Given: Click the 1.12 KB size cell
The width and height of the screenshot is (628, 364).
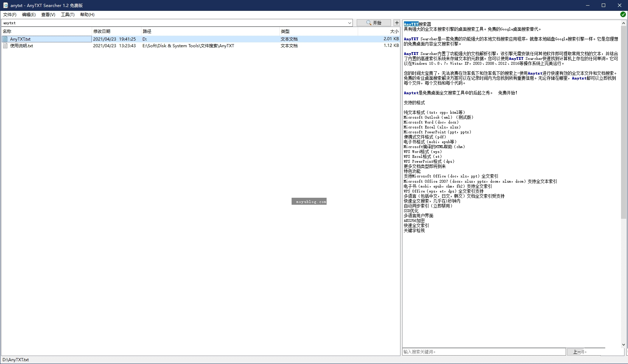Looking at the screenshot, I should pyautogui.click(x=391, y=45).
